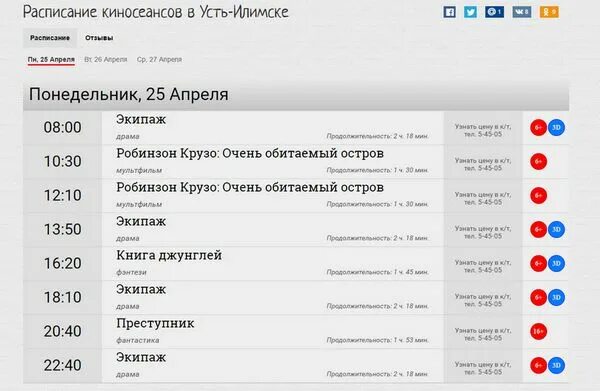Click the 6+ badge for the 13:50 session
Viewport: 600px width, 391px height.
(538, 230)
